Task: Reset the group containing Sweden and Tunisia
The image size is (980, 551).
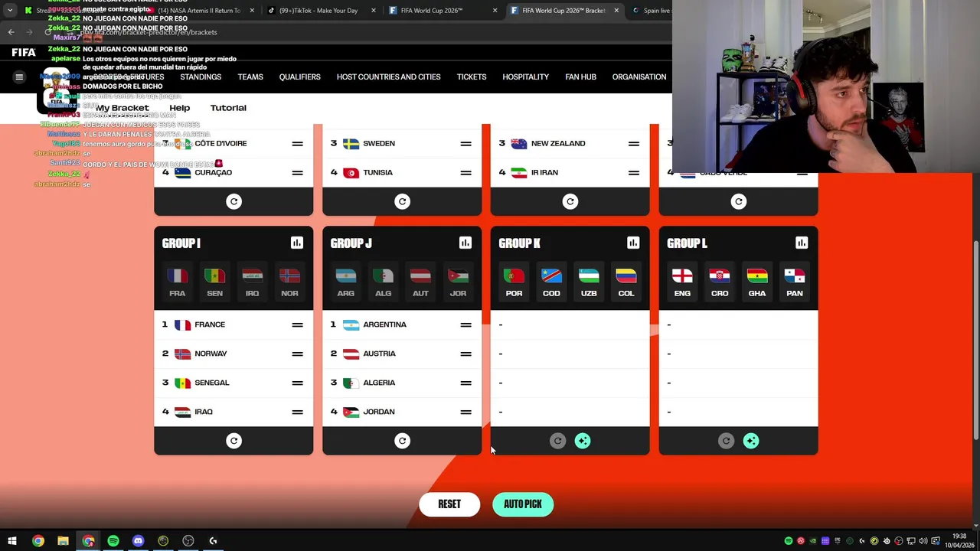Action: (x=403, y=201)
